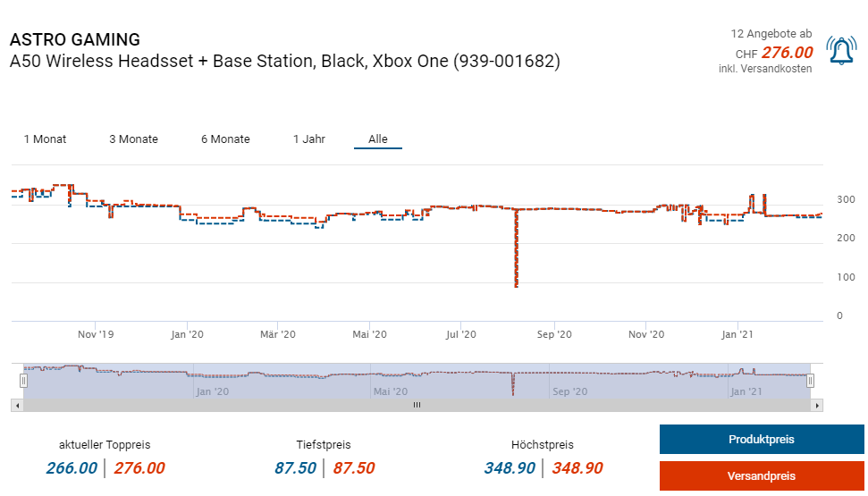Click the A50 Wireless Headsset product title
The height and width of the screenshot is (496, 868).
click(284, 62)
